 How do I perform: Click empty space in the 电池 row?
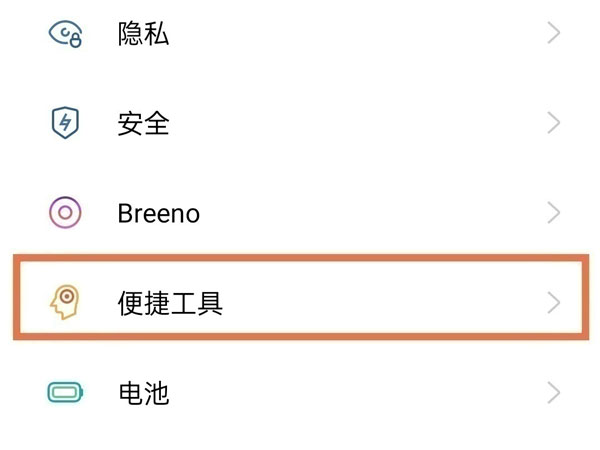coord(380,392)
